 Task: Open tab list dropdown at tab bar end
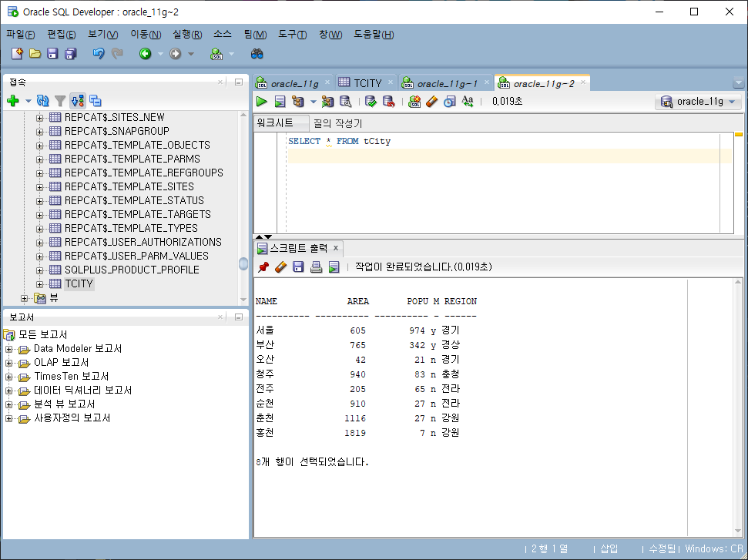click(738, 83)
